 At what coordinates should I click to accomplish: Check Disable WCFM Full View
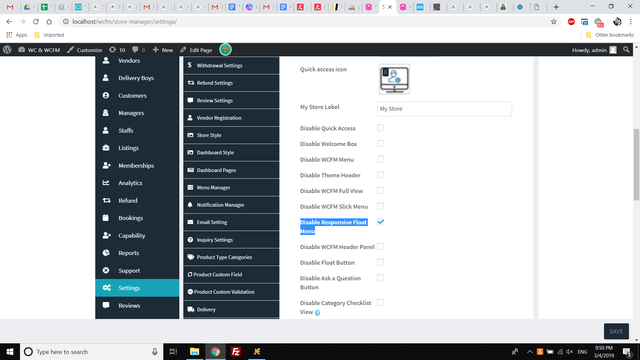(x=380, y=191)
